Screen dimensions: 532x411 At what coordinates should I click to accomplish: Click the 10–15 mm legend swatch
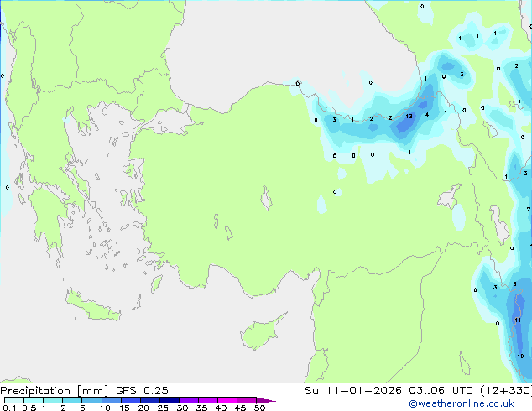(112, 400)
